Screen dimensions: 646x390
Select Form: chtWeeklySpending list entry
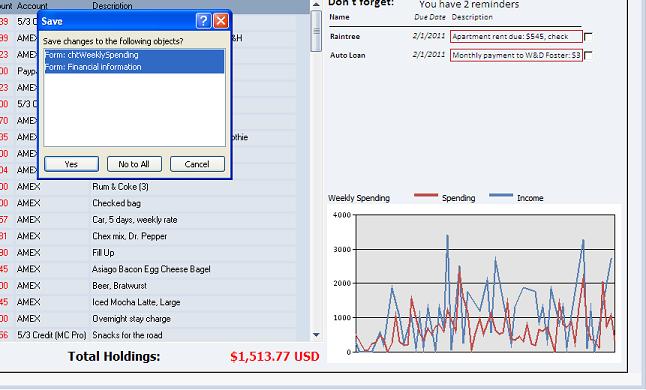134,55
